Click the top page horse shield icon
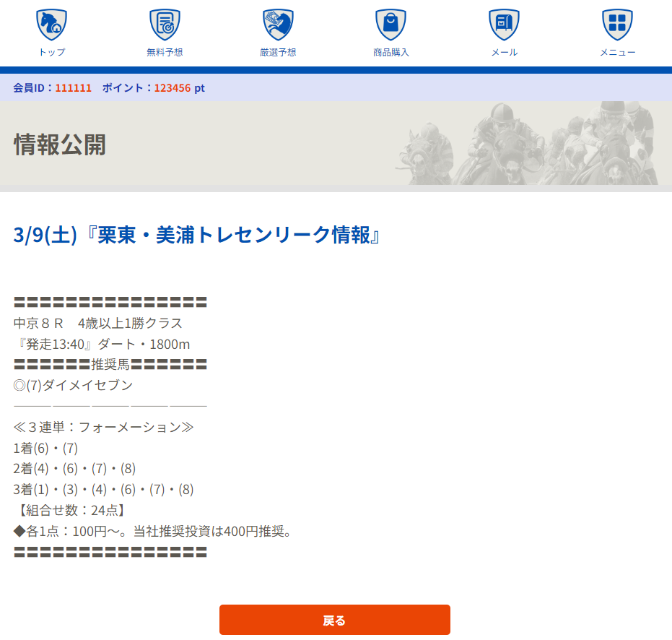 tap(51, 25)
